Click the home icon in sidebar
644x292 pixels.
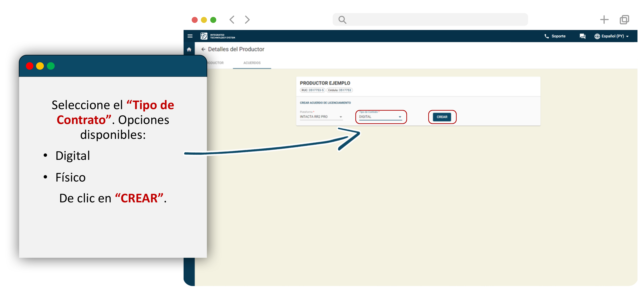tap(189, 49)
